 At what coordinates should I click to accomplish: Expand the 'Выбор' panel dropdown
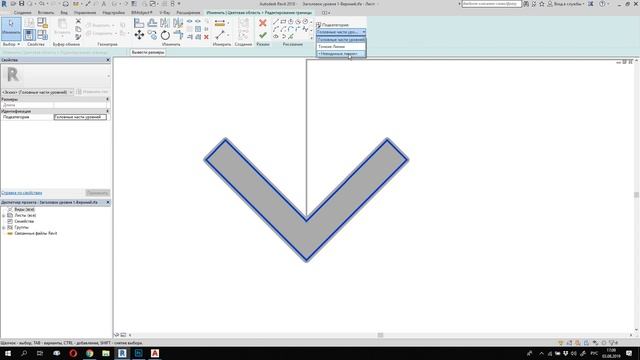(11, 44)
